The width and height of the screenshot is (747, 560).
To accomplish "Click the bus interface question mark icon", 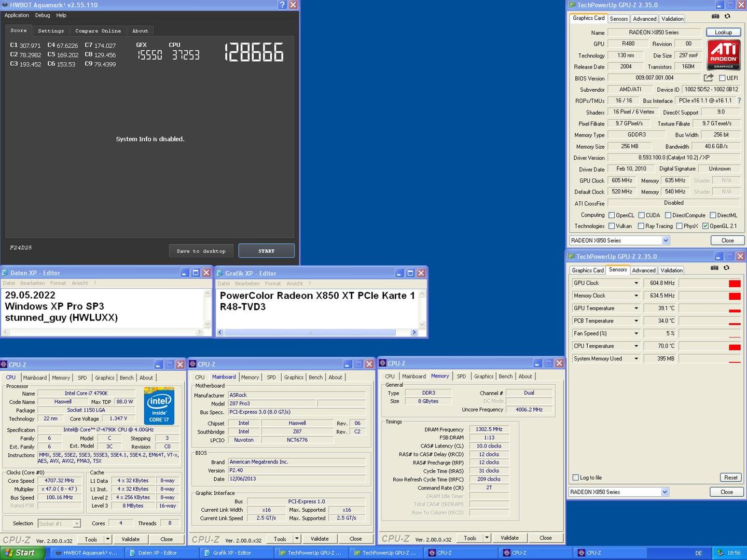I will click(739, 101).
